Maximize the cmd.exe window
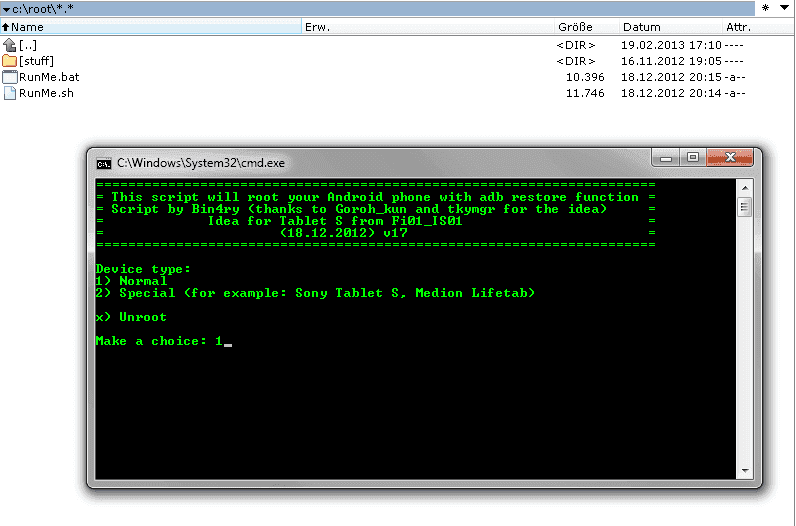The width and height of the screenshot is (796, 526). tap(693, 158)
